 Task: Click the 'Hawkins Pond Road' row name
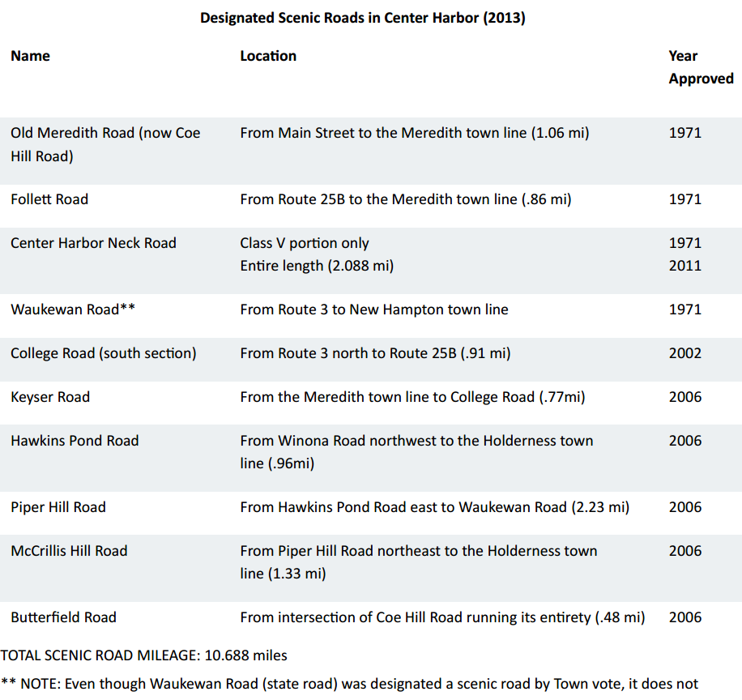coord(75,441)
